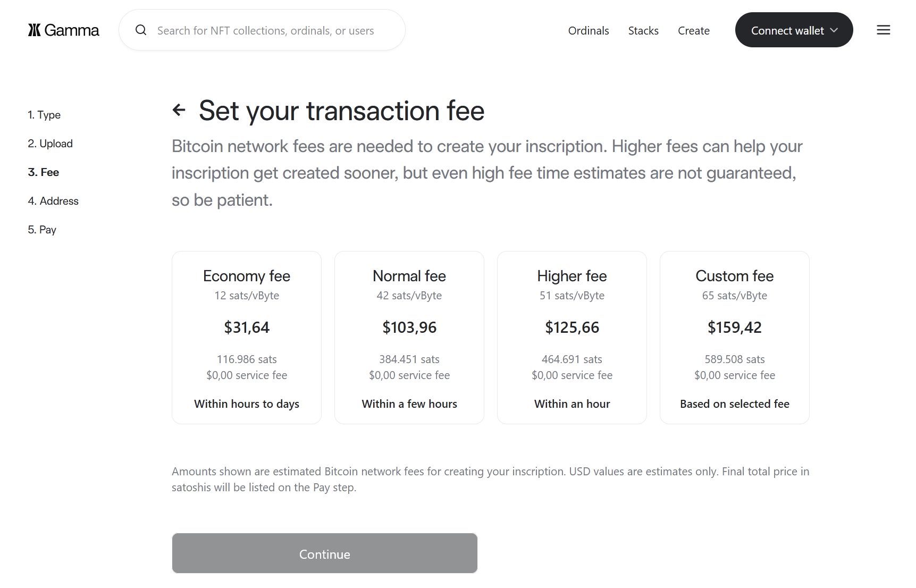Viewport: 916px width, 588px height.
Task: Jump to step 2. Upload
Action: pyautogui.click(x=50, y=144)
